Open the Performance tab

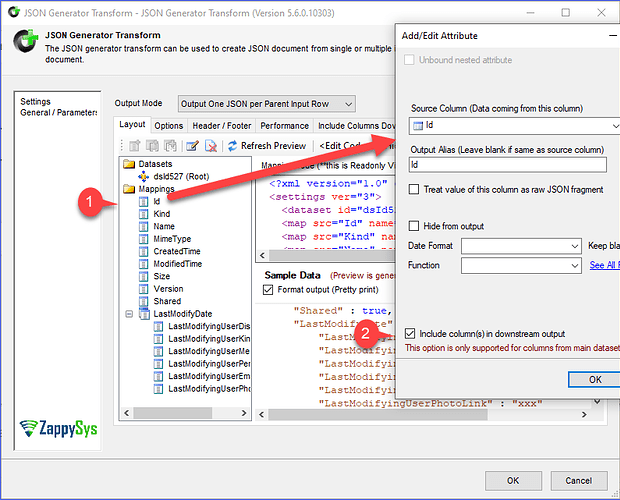click(x=284, y=126)
